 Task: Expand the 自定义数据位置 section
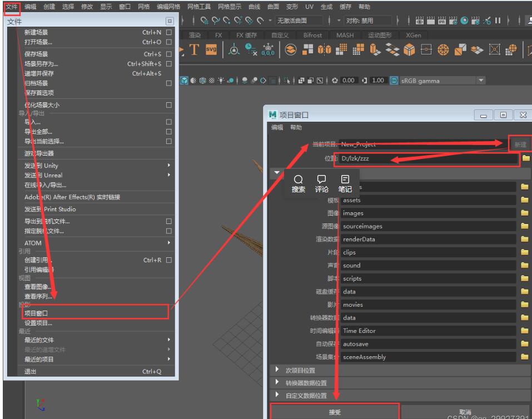[278, 395]
